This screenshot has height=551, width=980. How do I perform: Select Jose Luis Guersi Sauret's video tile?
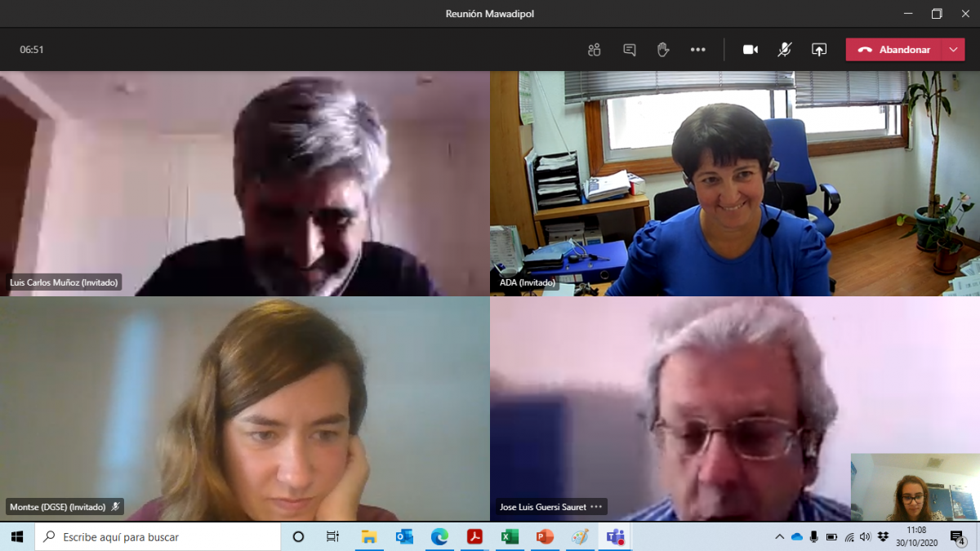pyautogui.click(x=735, y=409)
